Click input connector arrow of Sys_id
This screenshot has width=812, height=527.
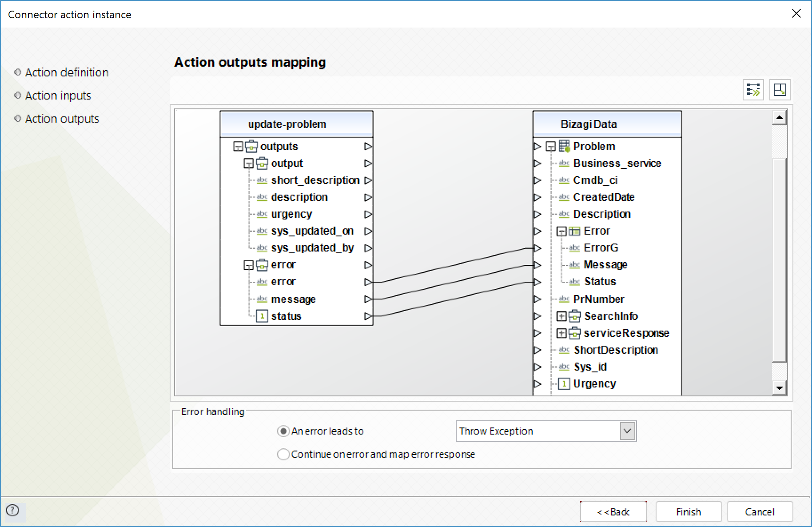tap(537, 367)
